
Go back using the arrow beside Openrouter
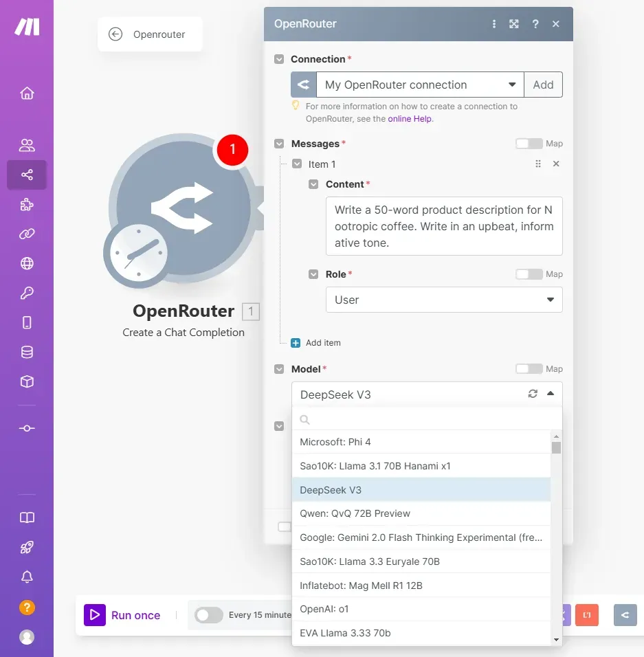click(x=115, y=34)
